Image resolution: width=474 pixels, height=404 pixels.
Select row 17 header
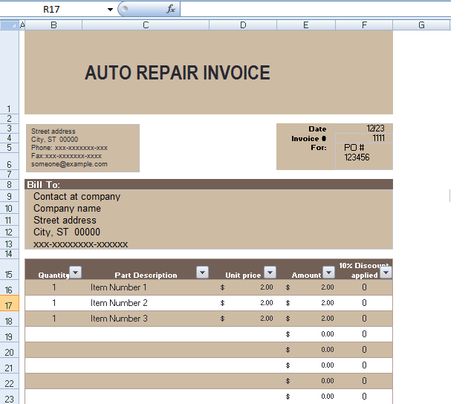click(x=9, y=304)
